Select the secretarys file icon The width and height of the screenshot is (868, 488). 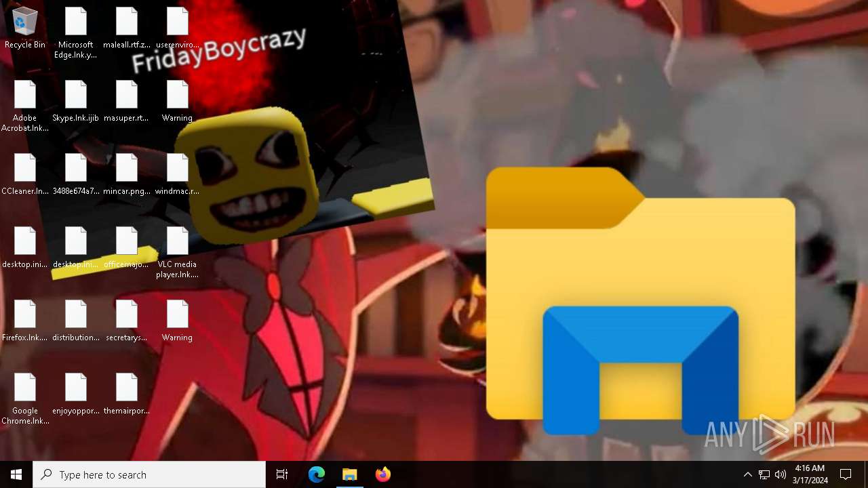(x=127, y=321)
